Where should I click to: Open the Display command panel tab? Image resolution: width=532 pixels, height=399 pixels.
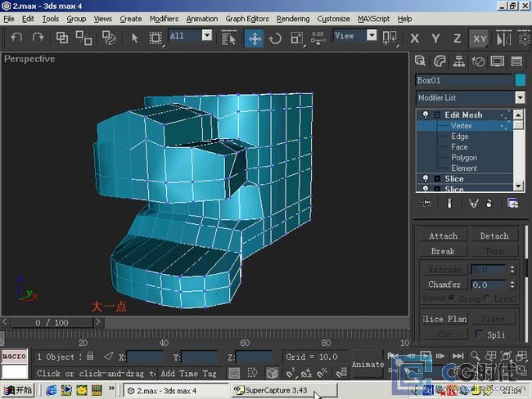[x=498, y=61]
